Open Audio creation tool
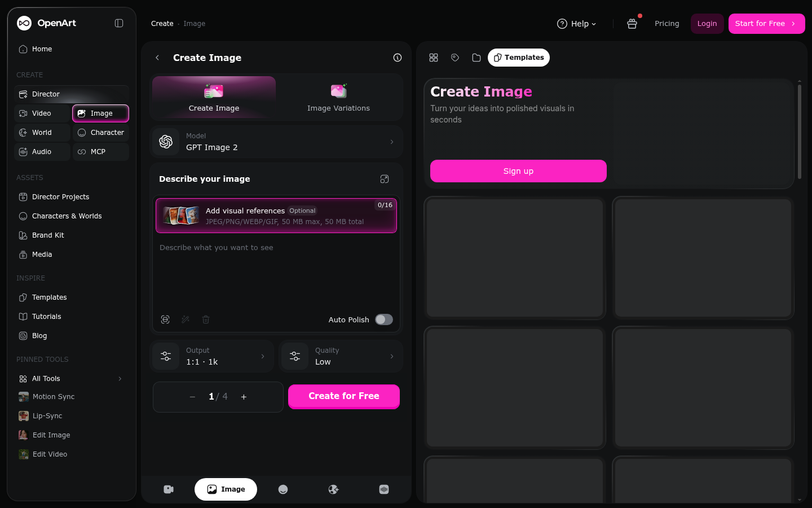The height and width of the screenshot is (508, 812). click(42, 152)
